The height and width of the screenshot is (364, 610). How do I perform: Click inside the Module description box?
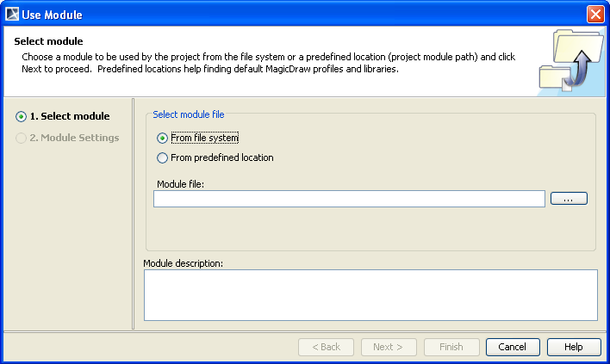[x=370, y=294]
